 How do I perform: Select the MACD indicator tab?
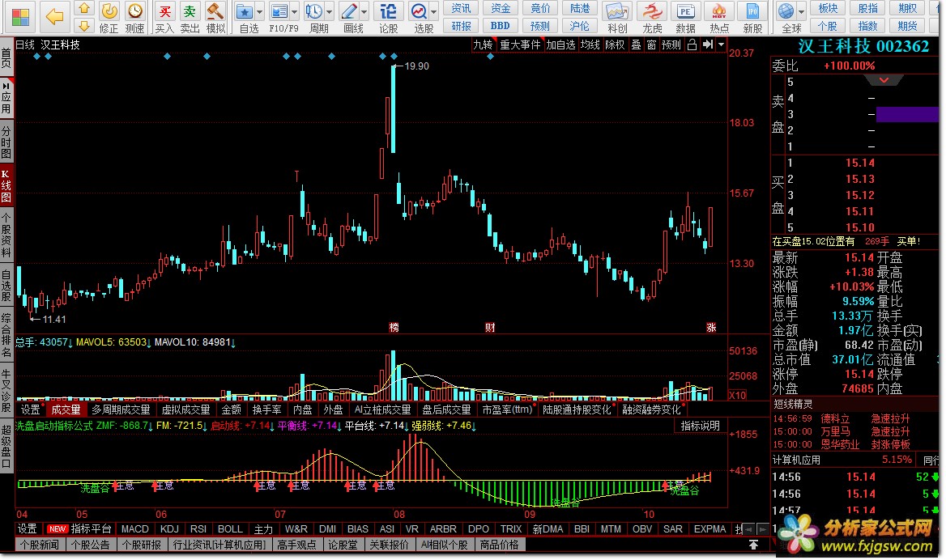point(134,529)
